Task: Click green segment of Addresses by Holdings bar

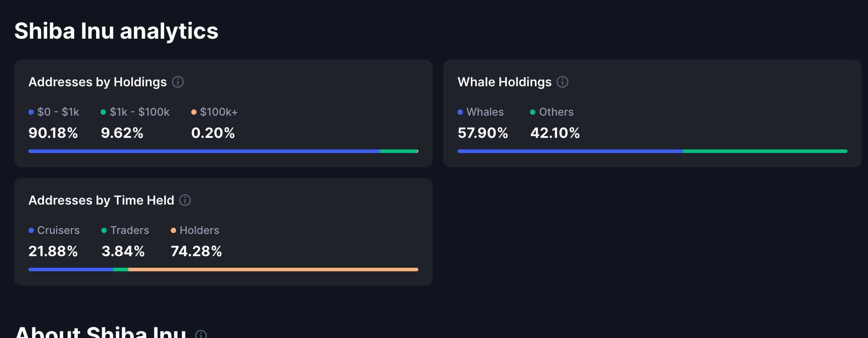Action: (x=398, y=151)
